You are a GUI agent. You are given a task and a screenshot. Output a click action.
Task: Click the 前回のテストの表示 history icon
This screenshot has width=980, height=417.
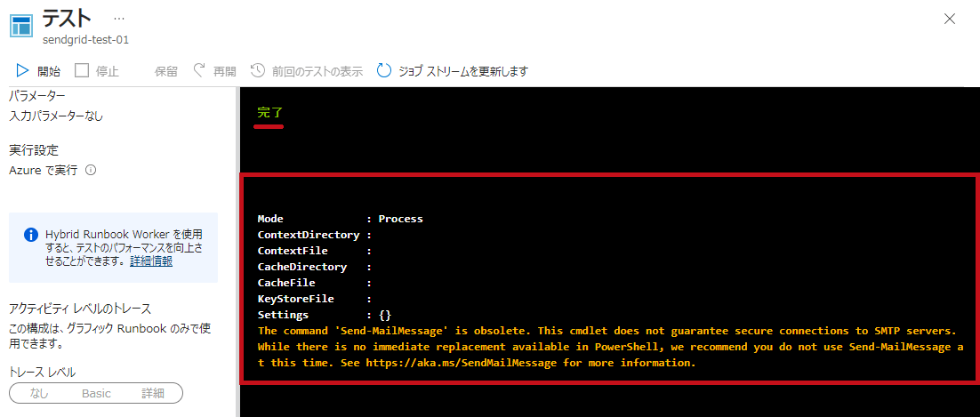258,70
